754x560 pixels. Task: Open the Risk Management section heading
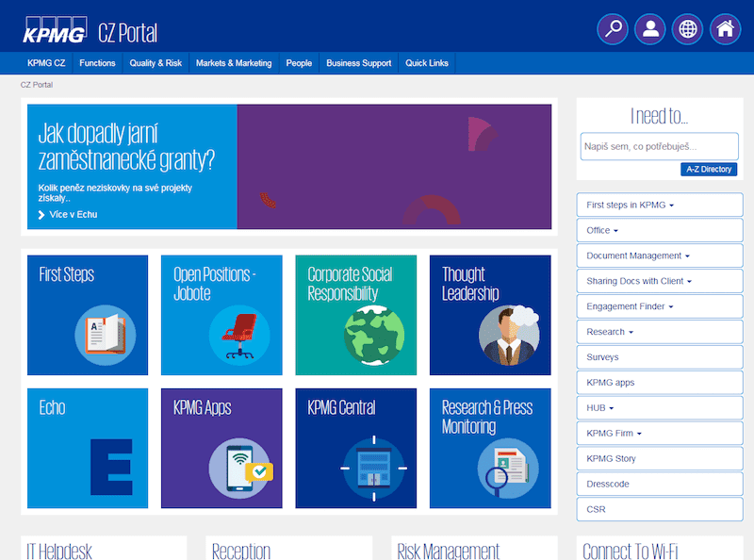(x=449, y=551)
